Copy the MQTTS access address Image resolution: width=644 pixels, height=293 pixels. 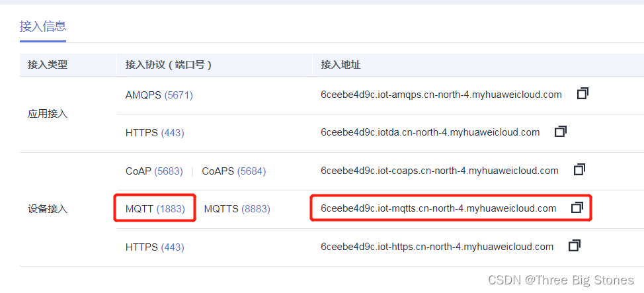click(x=577, y=208)
